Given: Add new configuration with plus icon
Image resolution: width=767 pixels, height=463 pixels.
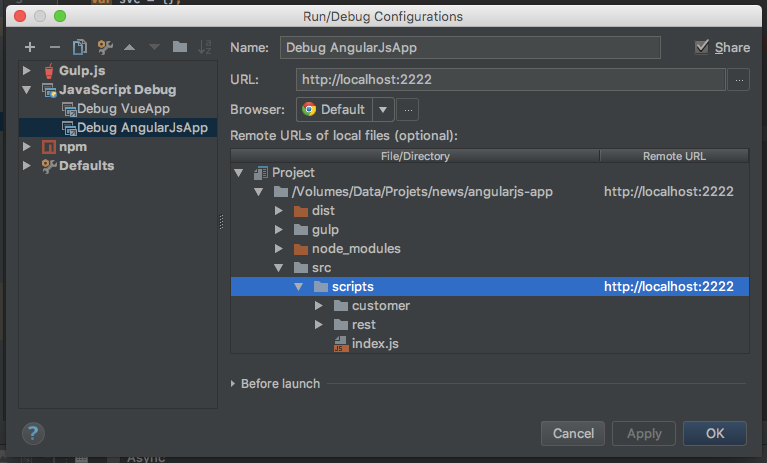Looking at the screenshot, I should [30, 47].
